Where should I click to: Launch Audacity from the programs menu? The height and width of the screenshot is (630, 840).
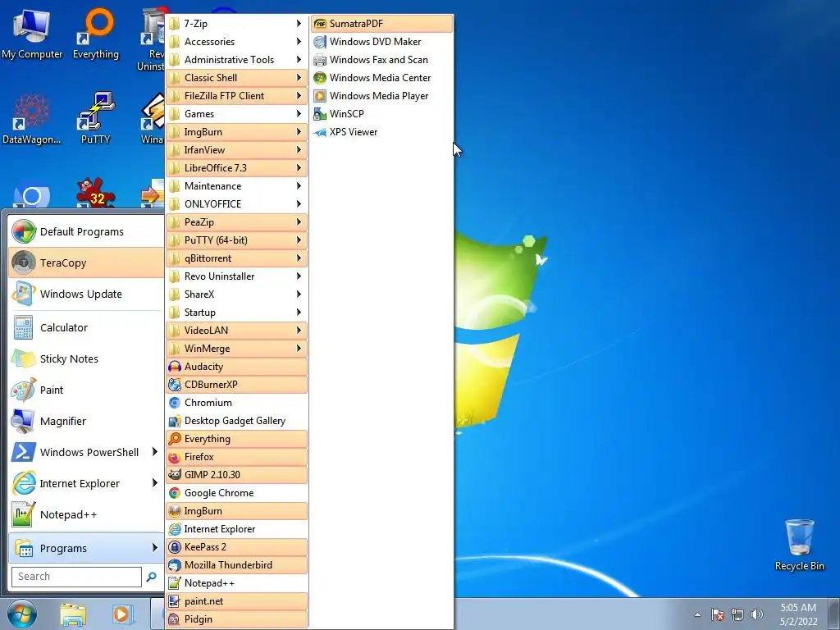coord(237,367)
